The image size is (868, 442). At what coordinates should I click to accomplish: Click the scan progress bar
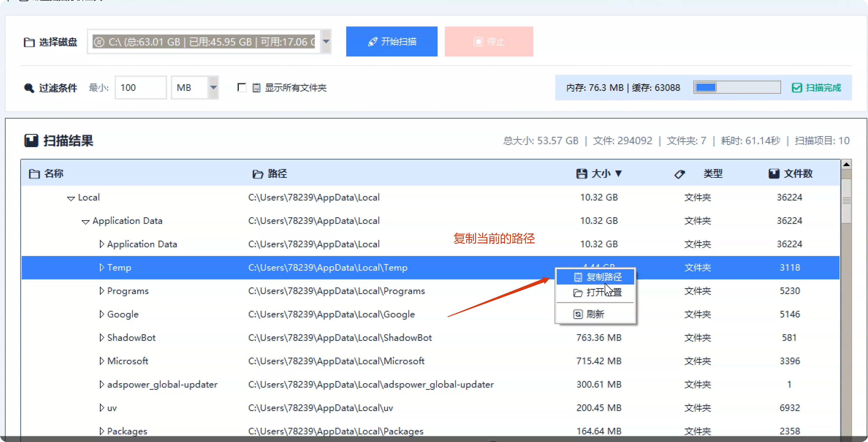(x=737, y=88)
